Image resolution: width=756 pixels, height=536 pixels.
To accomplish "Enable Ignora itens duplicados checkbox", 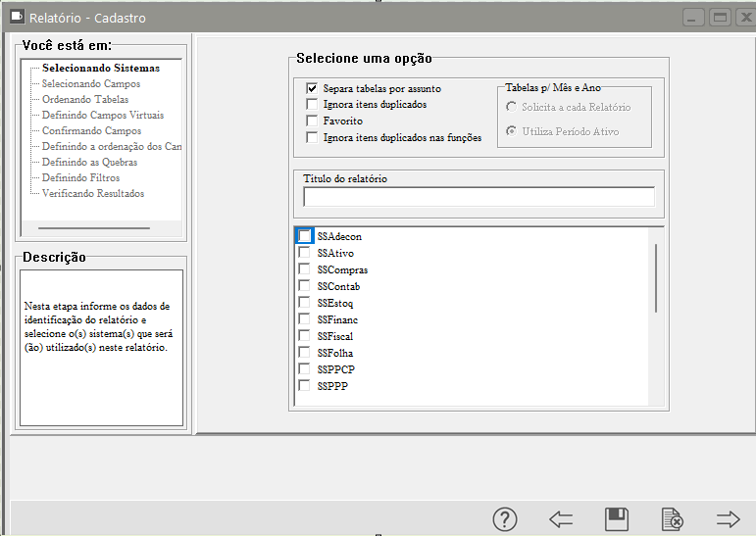I will point(313,104).
